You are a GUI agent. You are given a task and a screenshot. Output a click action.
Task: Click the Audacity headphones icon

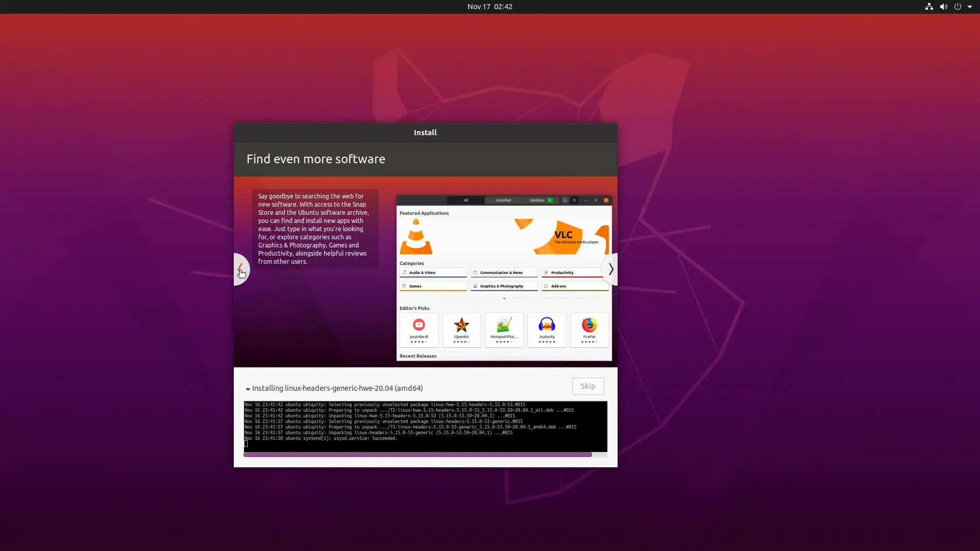[x=547, y=325]
